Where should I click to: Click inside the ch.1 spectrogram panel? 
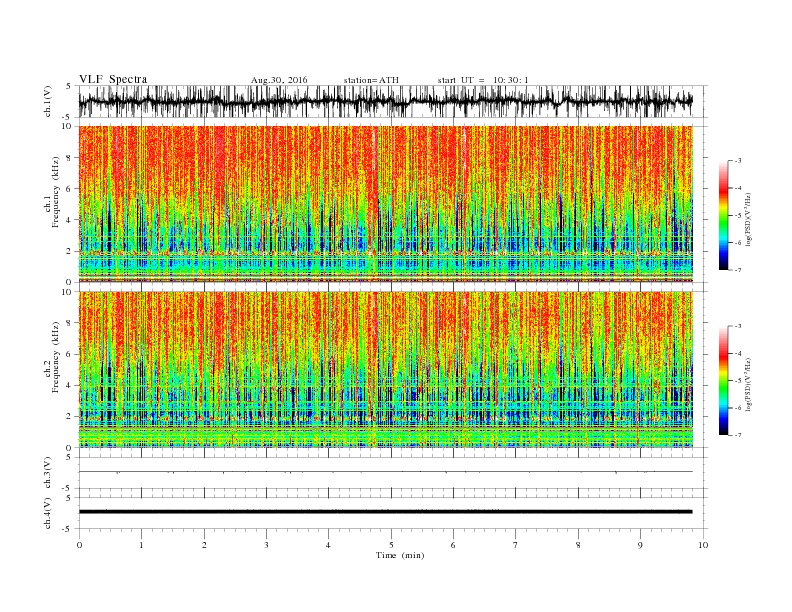coord(385,204)
